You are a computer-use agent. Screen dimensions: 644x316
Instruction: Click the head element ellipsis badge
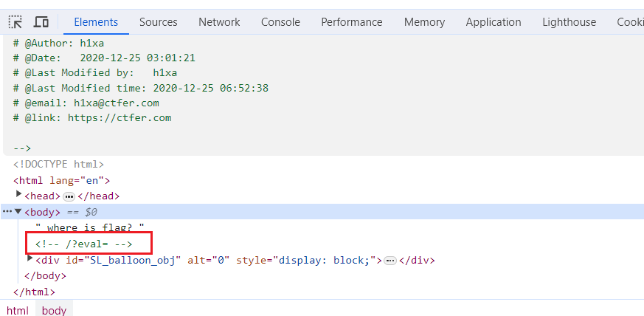pos(69,196)
